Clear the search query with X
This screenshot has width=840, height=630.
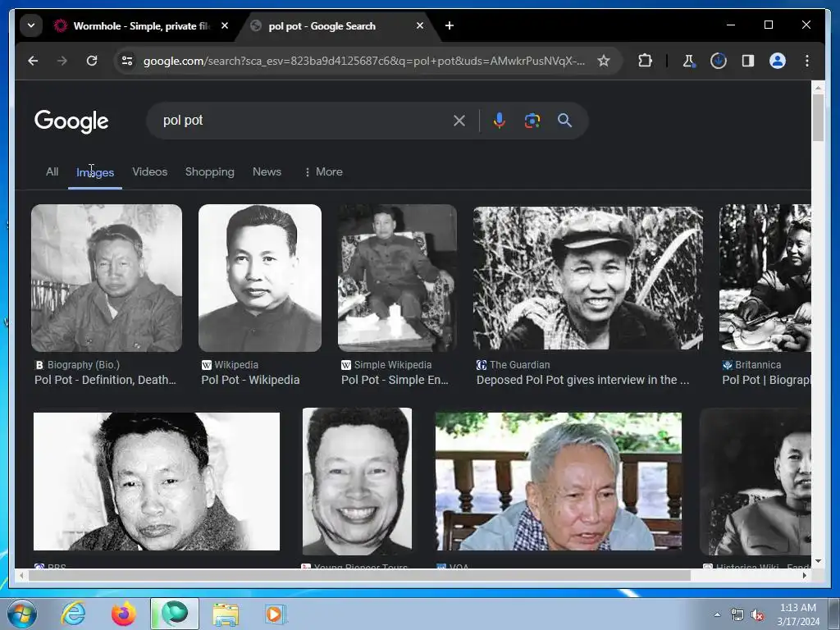click(459, 121)
